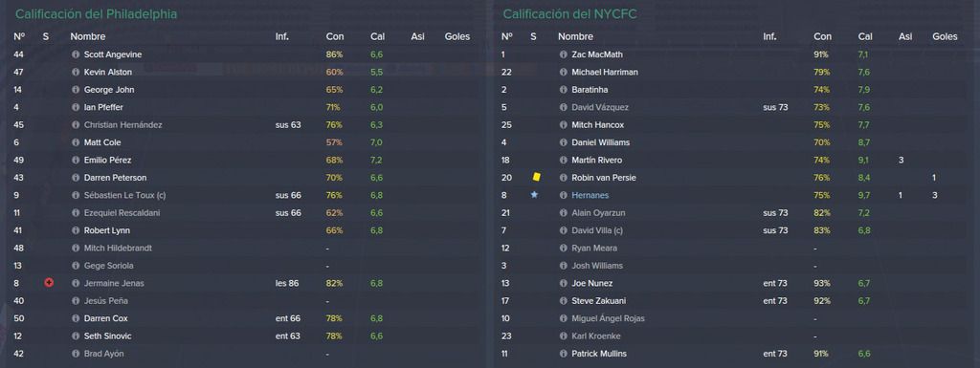Click info icon beside David Villa

[x=563, y=230]
